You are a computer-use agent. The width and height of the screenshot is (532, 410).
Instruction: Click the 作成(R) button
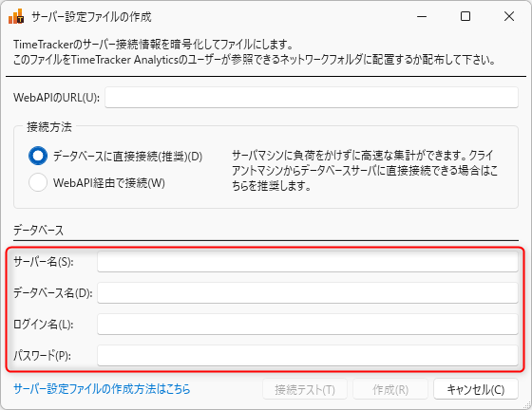(x=390, y=390)
